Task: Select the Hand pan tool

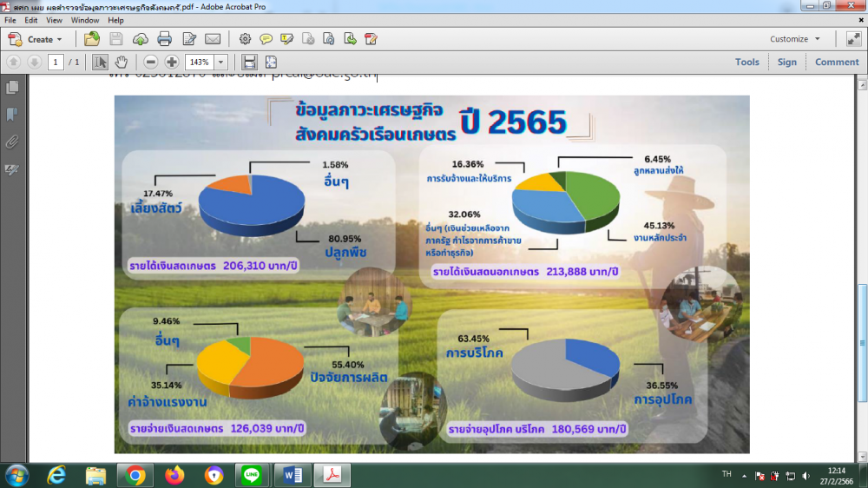Action: (122, 62)
